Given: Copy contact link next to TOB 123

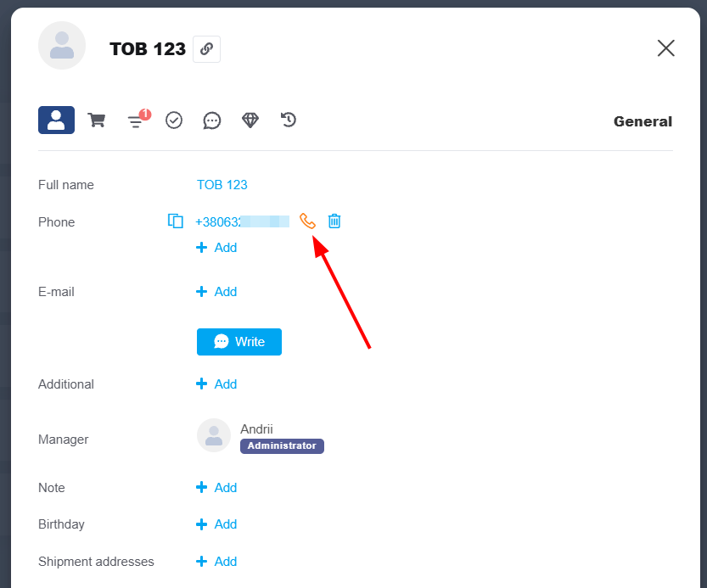Looking at the screenshot, I should [x=206, y=49].
